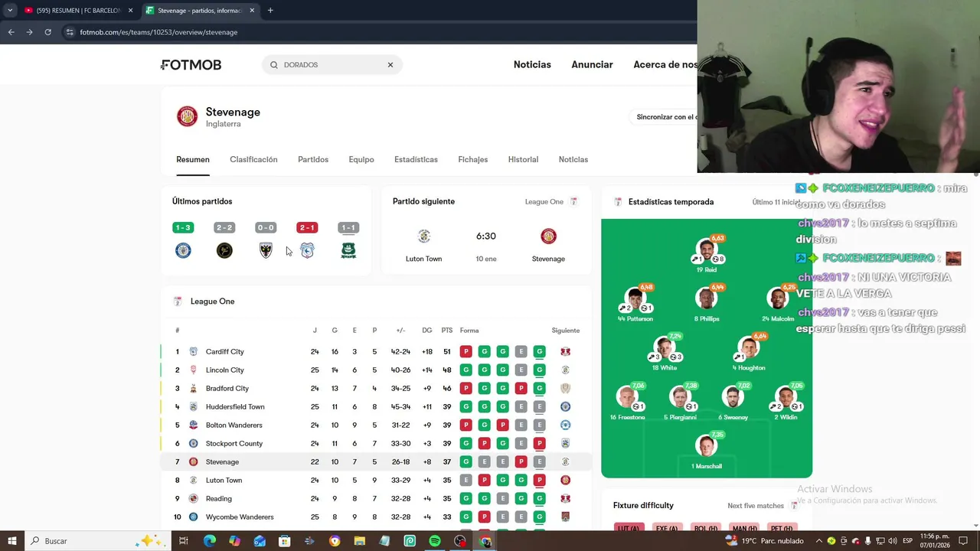Switch to the Fichajes tab
Image resolution: width=980 pixels, height=551 pixels.
click(472, 159)
